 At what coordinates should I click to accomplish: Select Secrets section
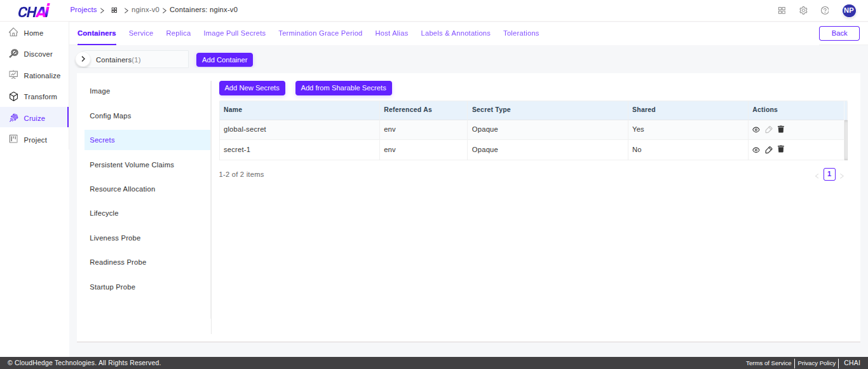(x=147, y=140)
